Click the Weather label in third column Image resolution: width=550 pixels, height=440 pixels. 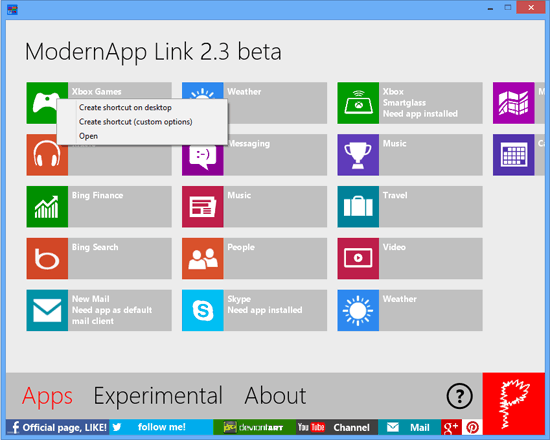click(400, 299)
